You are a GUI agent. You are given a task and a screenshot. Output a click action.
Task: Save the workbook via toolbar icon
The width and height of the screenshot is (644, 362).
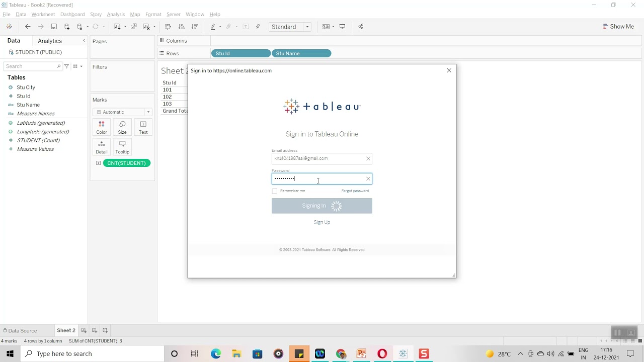point(54,27)
